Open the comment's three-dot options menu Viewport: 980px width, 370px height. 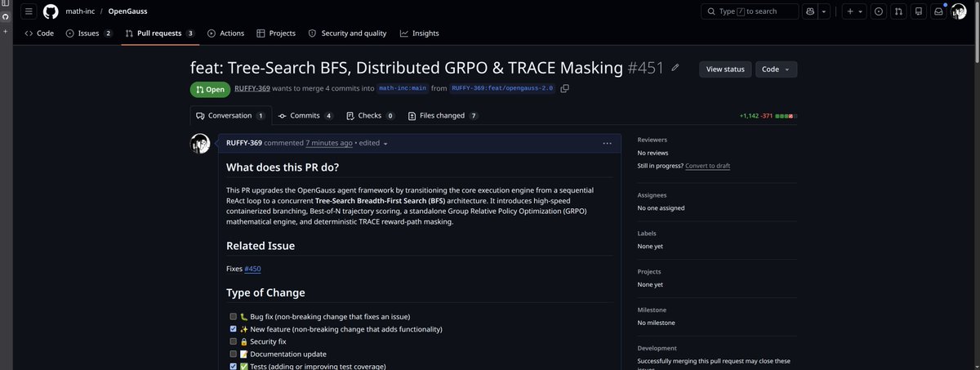point(607,143)
